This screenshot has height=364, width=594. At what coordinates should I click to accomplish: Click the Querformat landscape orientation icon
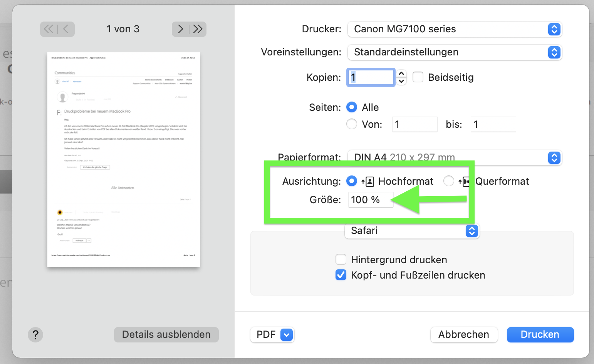pos(464,182)
